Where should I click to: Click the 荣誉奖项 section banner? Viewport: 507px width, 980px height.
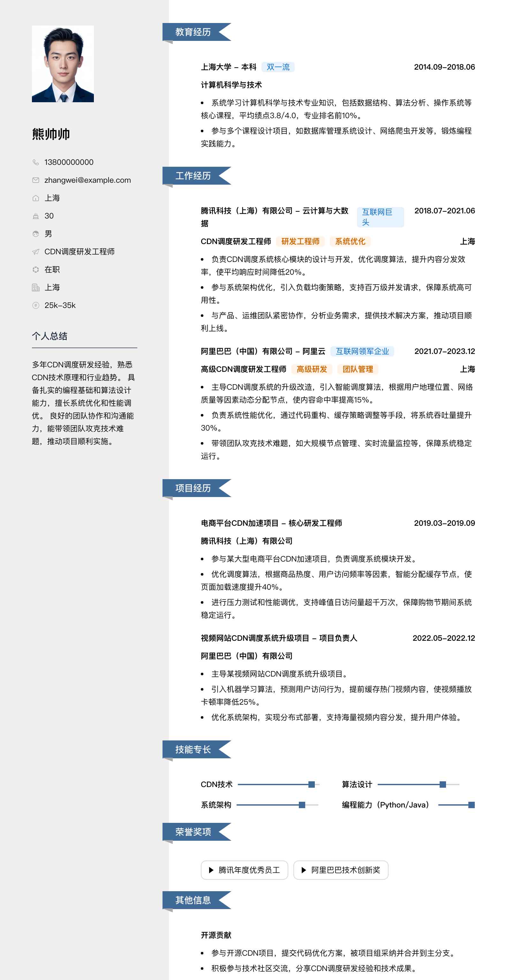click(197, 832)
